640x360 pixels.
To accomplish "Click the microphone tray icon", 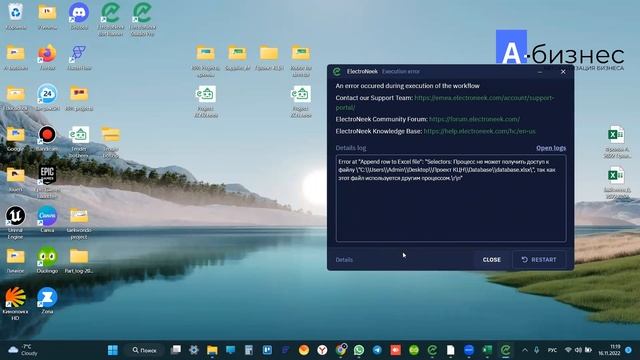I will [536, 350].
